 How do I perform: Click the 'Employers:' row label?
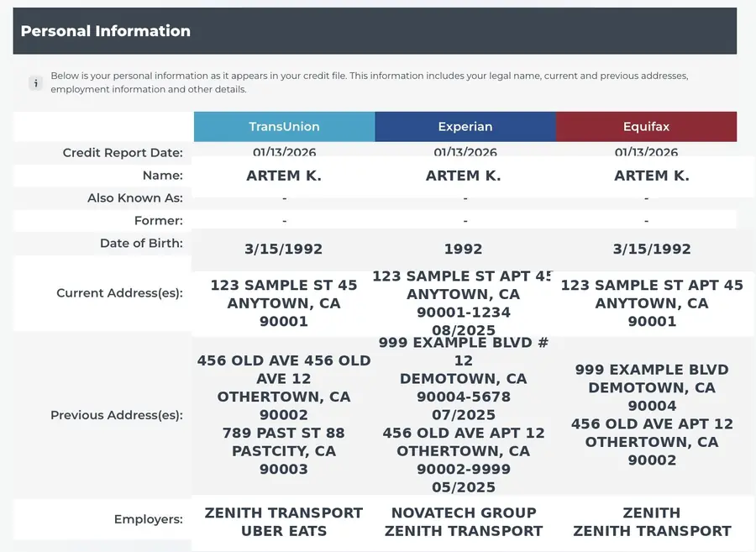(149, 519)
